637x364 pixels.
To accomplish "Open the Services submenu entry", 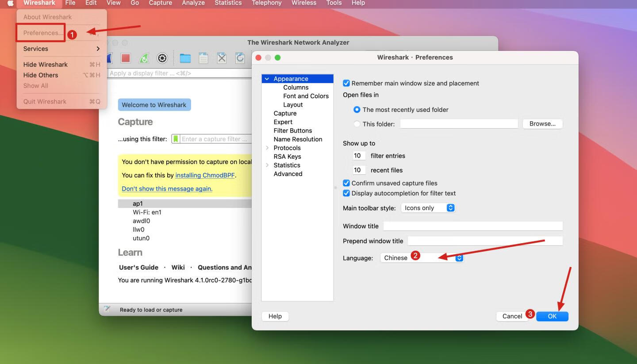I will pyautogui.click(x=61, y=49).
